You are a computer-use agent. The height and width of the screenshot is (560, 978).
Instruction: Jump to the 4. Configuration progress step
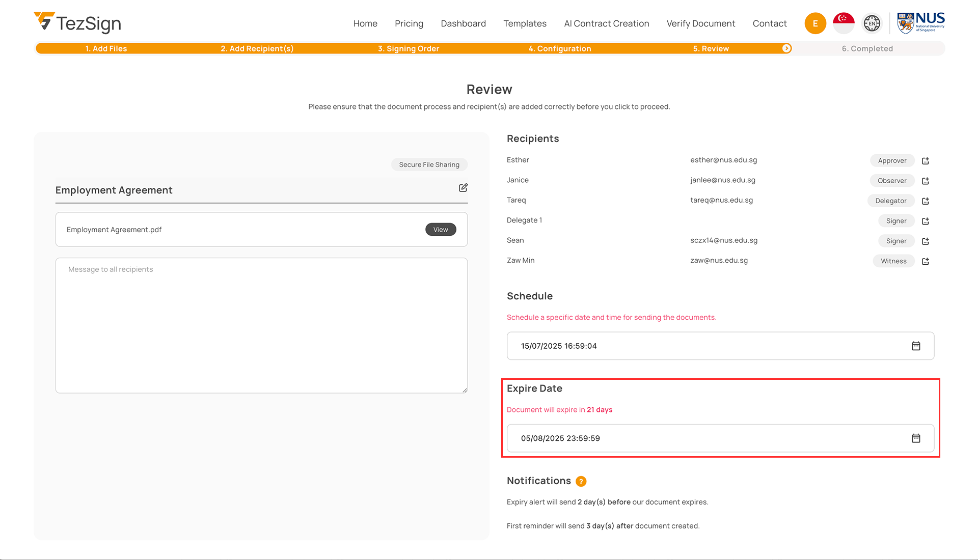tap(559, 49)
